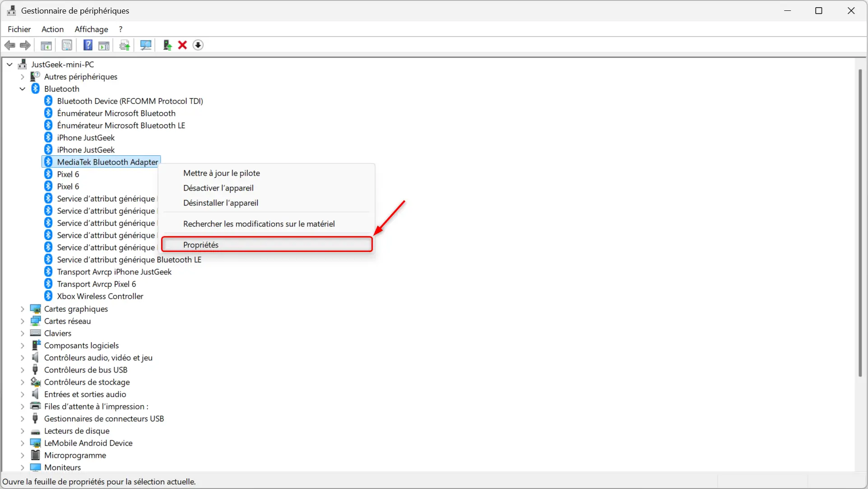
Task: Expand the Cartes réseau category
Action: pos(22,321)
